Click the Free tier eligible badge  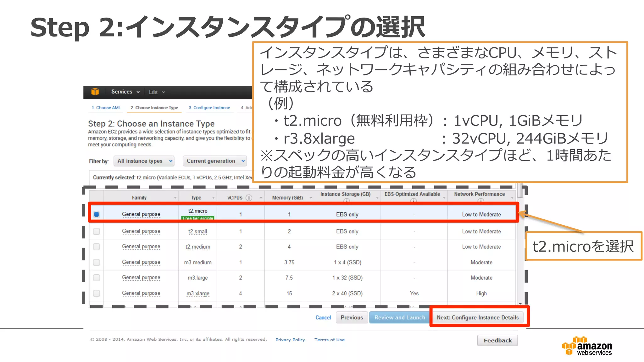[x=198, y=218]
